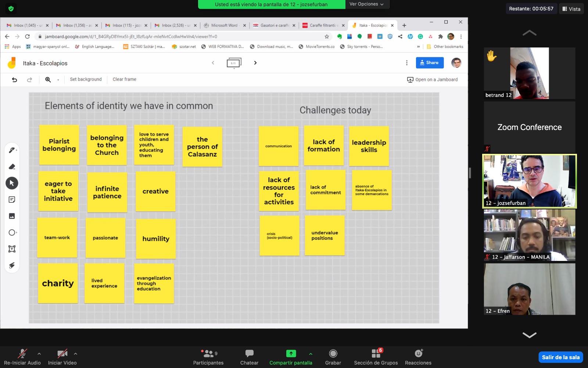The image size is (588, 368).
Task: Select the text box tool
Action: tap(12, 249)
